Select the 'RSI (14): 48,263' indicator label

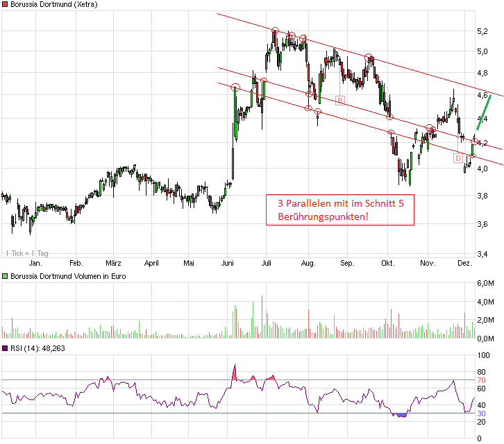tap(37, 348)
